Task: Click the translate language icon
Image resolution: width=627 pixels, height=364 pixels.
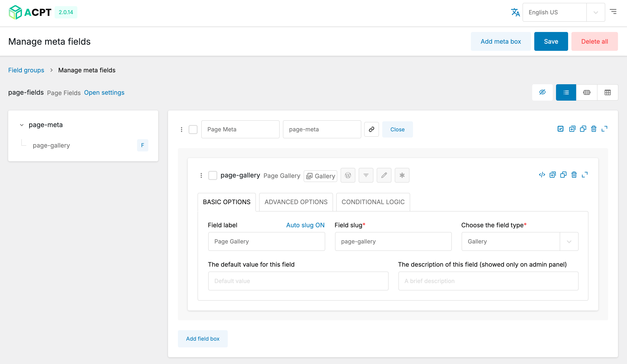Action: (x=515, y=12)
